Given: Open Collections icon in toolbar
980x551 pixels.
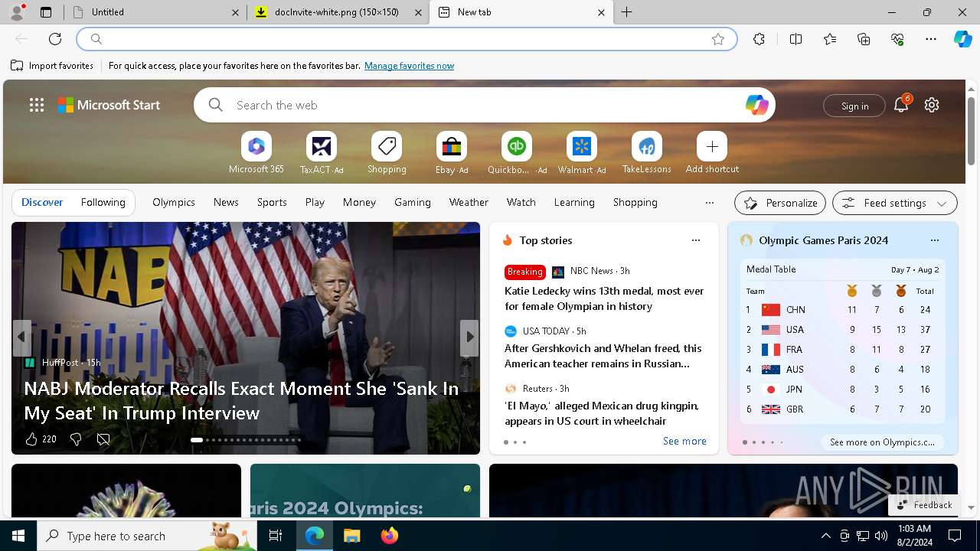Looking at the screenshot, I should 864,39.
